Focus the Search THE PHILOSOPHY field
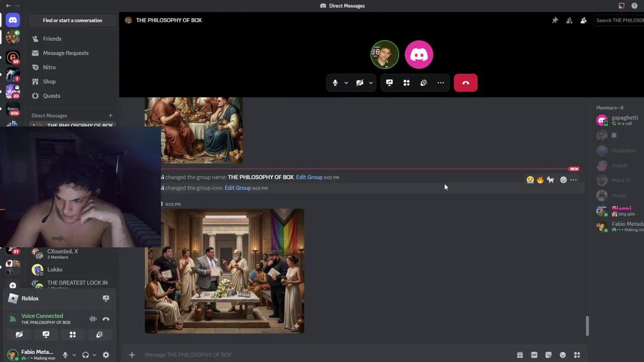This screenshot has height=362, width=644. [619, 21]
